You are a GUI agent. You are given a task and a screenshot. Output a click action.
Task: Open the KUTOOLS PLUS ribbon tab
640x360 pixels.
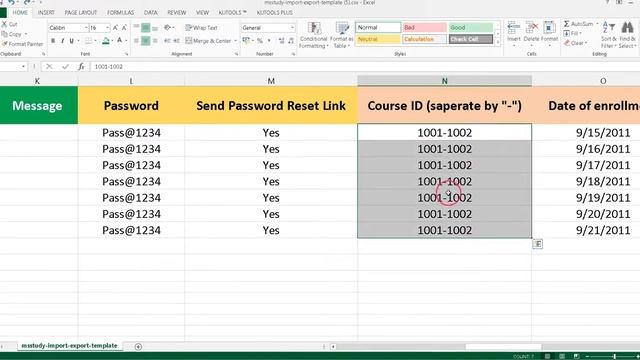pos(274,13)
